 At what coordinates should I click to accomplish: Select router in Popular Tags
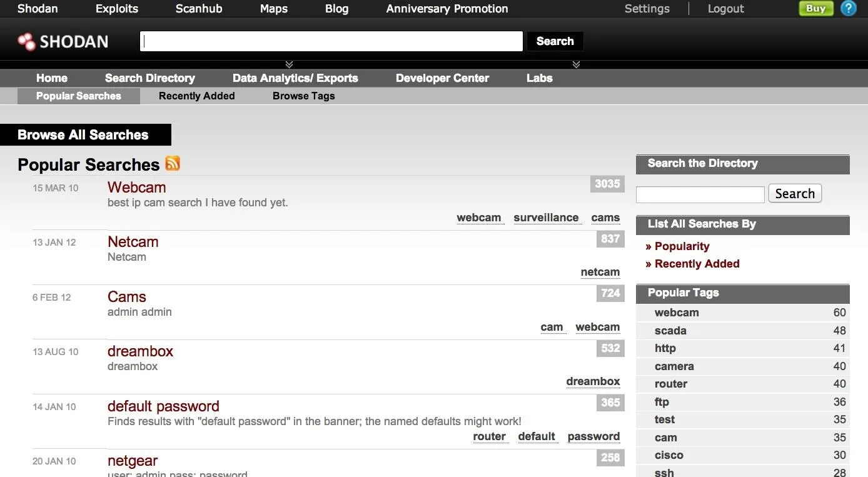point(671,384)
